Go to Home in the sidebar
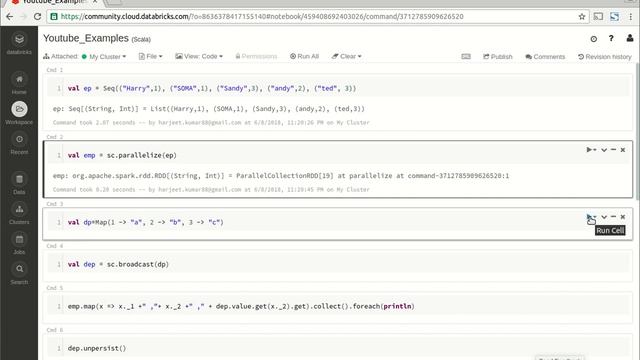 (19, 83)
